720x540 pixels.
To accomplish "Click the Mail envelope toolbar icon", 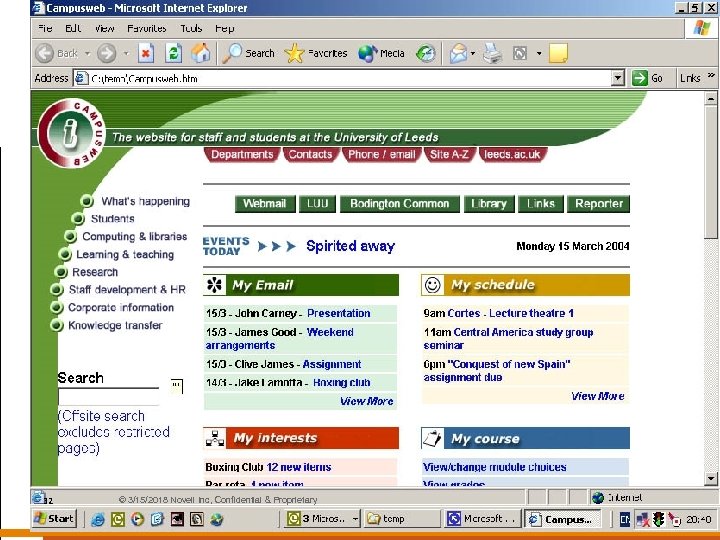I will click(x=458, y=53).
